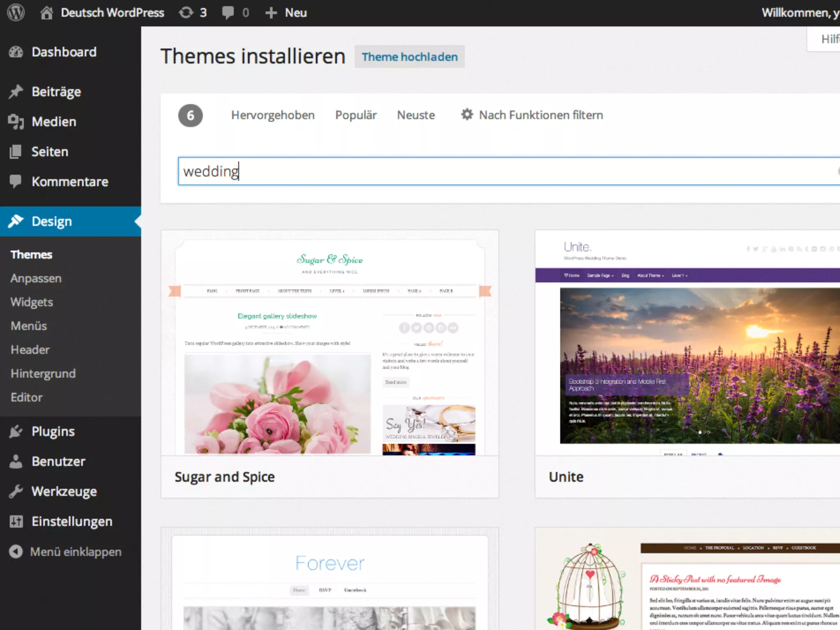Click the Beiträge pin icon
840x630 pixels.
[x=16, y=91]
